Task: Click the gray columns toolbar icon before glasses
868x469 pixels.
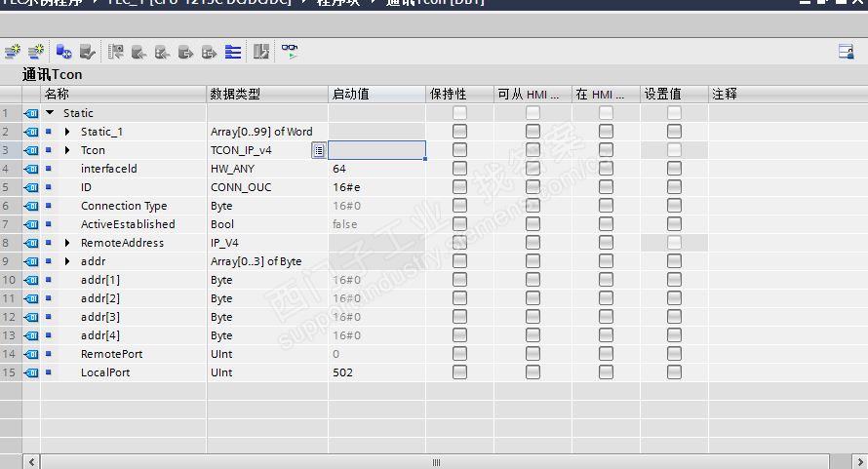Action: (260, 52)
